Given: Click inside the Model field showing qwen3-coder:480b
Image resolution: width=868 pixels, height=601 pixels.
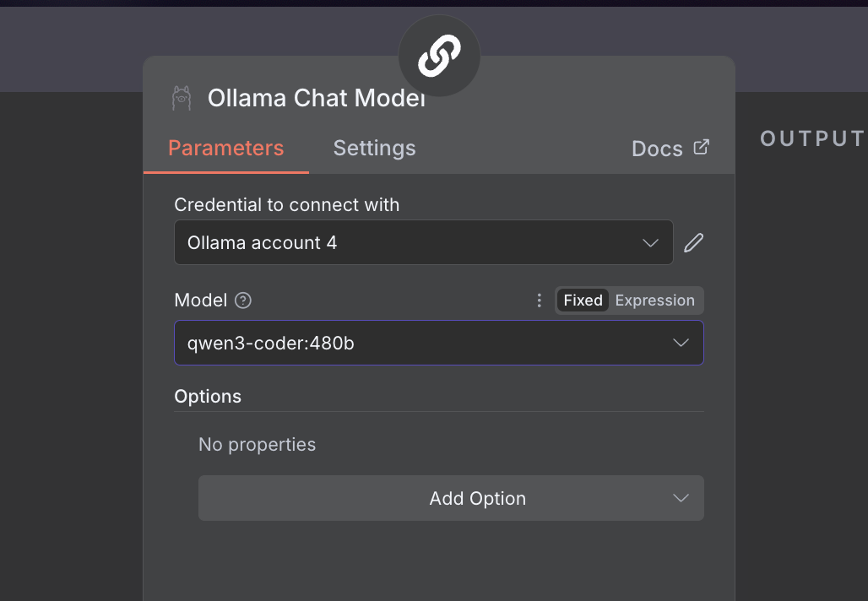Looking at the screenshot, I should point(380,343).
